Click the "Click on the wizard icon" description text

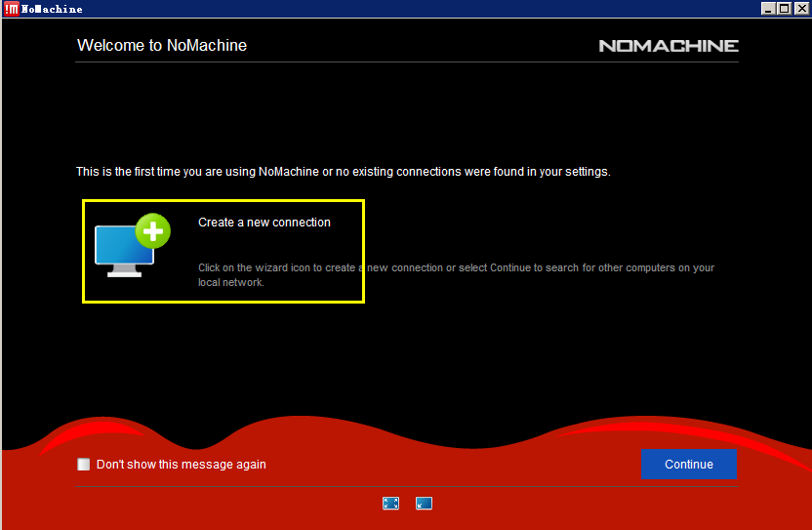(x=456, y=275)
